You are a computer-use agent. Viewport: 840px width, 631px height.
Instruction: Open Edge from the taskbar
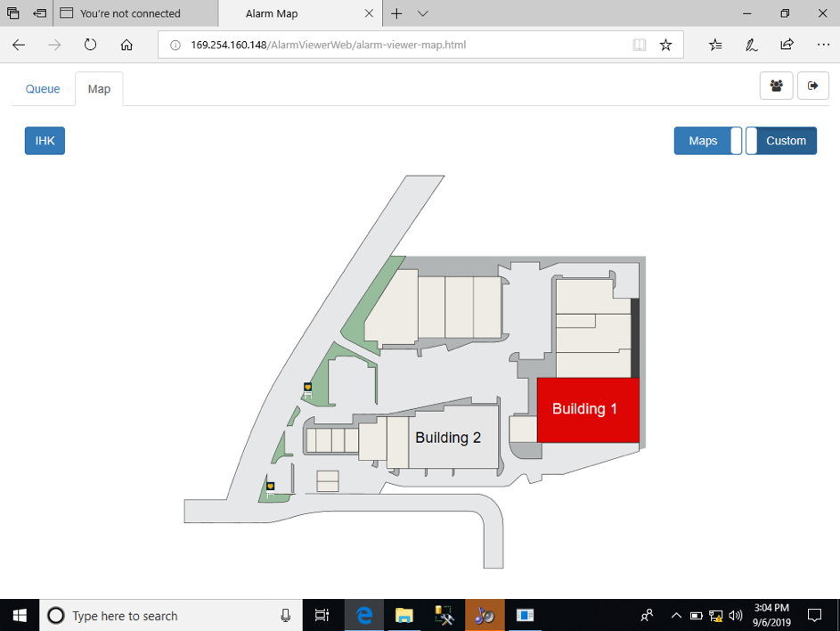[364, 616]
